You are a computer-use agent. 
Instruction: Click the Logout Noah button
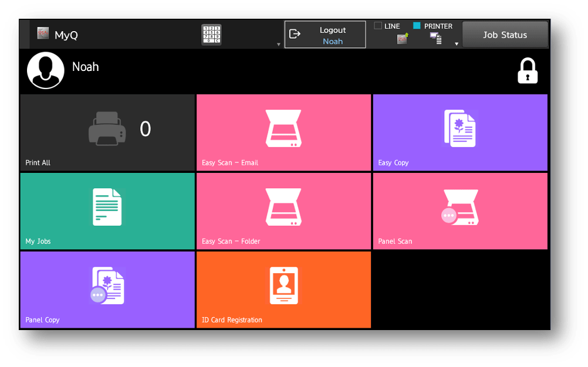[325, 35]
